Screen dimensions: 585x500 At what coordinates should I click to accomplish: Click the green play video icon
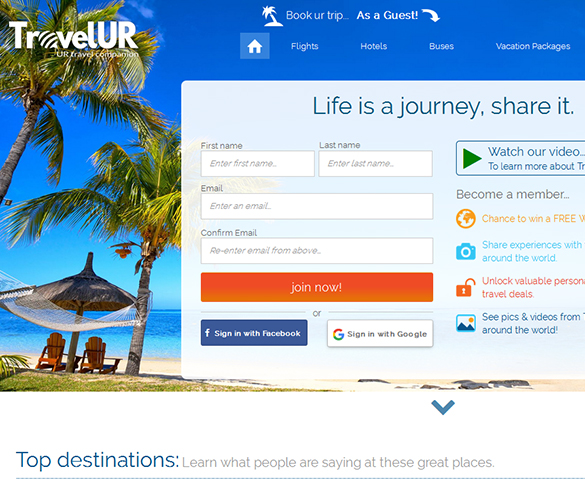pos(472,159)
